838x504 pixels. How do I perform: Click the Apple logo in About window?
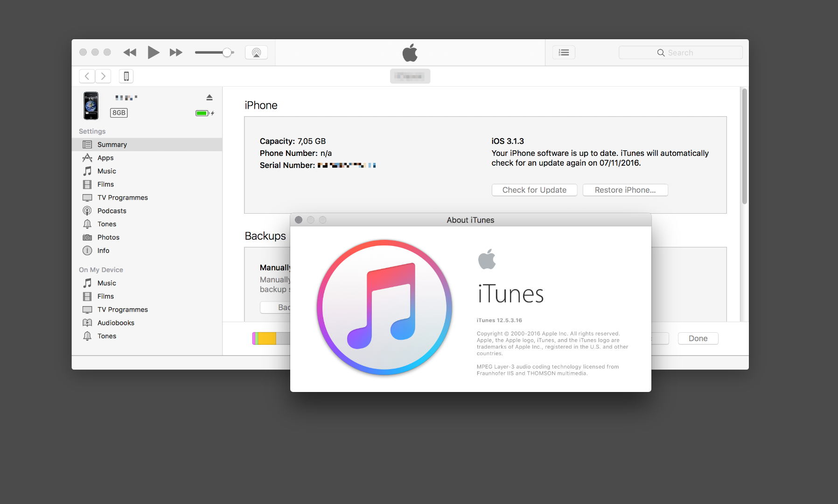pos(487,259)
